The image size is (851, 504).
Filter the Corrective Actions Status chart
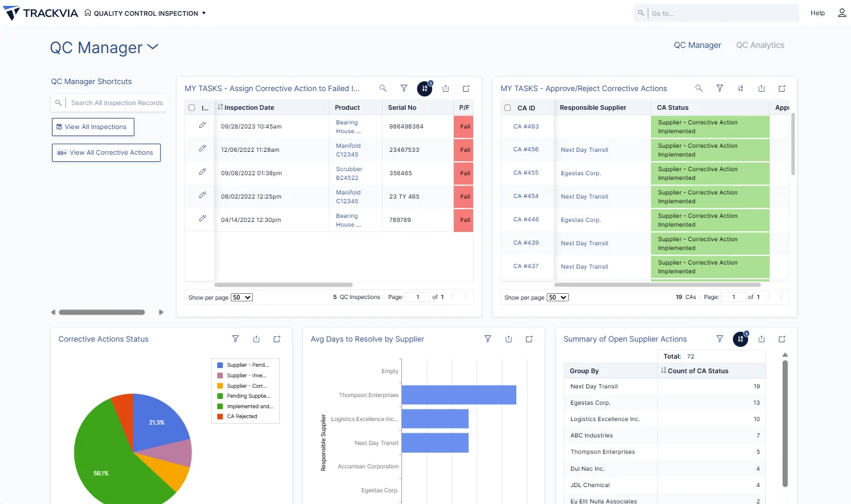point(235,339)
